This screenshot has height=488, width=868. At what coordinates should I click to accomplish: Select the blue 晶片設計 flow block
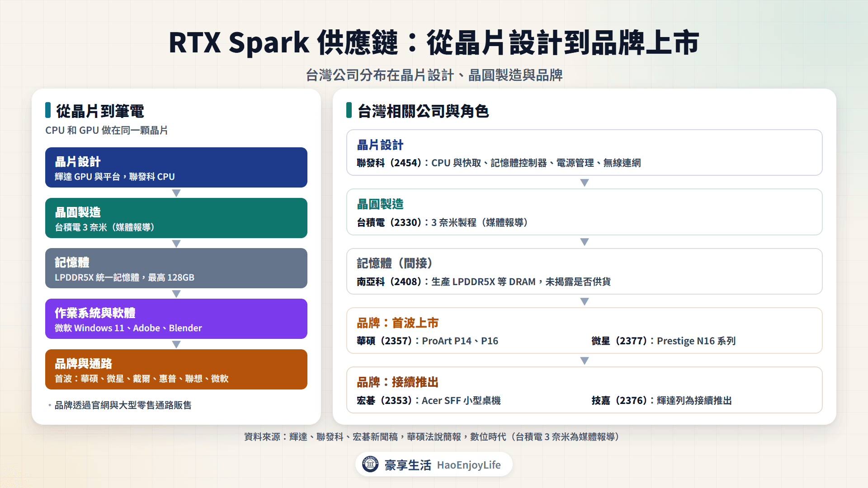[176, 167]
